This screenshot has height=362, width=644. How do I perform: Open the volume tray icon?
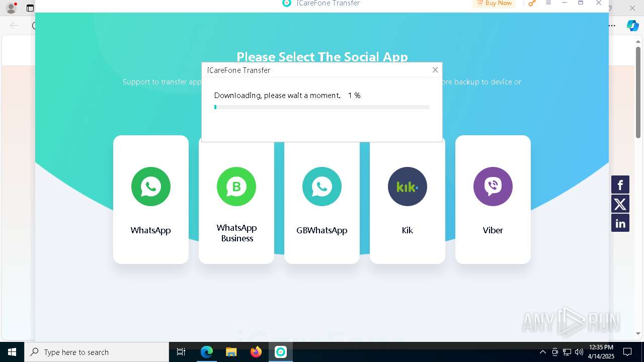point(579,352)
